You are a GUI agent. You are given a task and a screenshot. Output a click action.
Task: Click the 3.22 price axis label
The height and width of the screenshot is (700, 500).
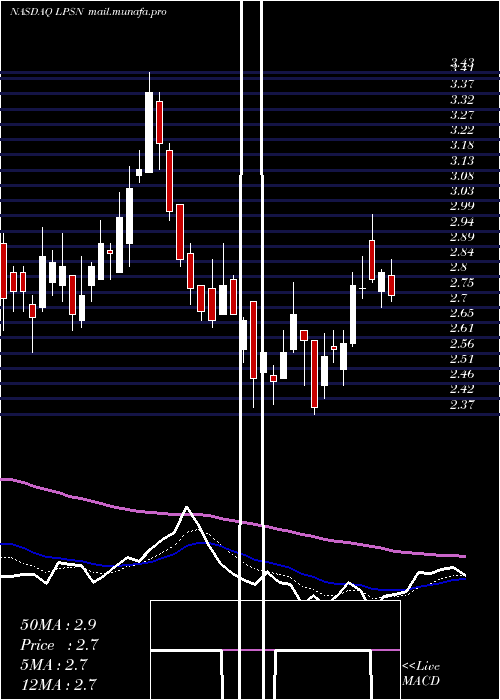point(462,130)
